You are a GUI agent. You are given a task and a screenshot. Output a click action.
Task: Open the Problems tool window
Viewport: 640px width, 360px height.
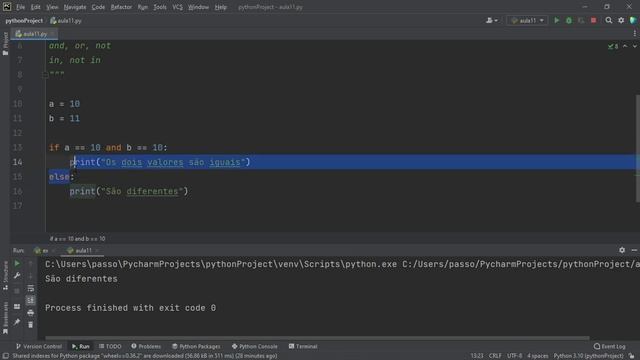[146, 346]
